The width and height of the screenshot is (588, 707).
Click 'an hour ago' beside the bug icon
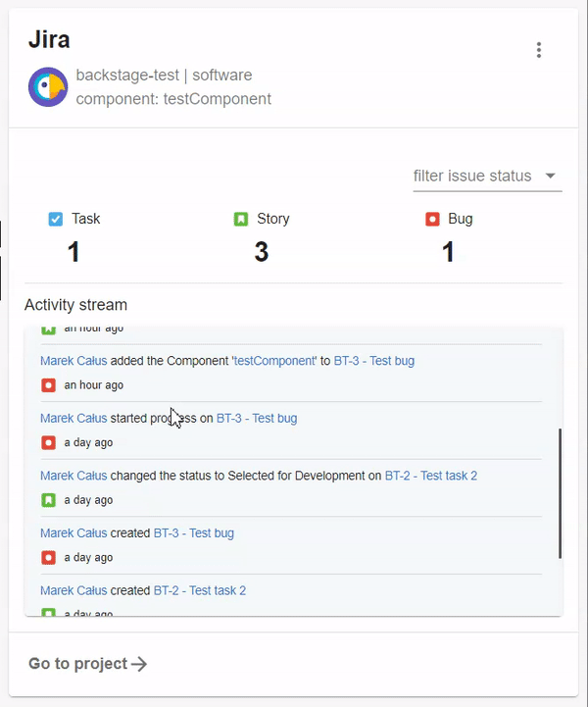93,385
